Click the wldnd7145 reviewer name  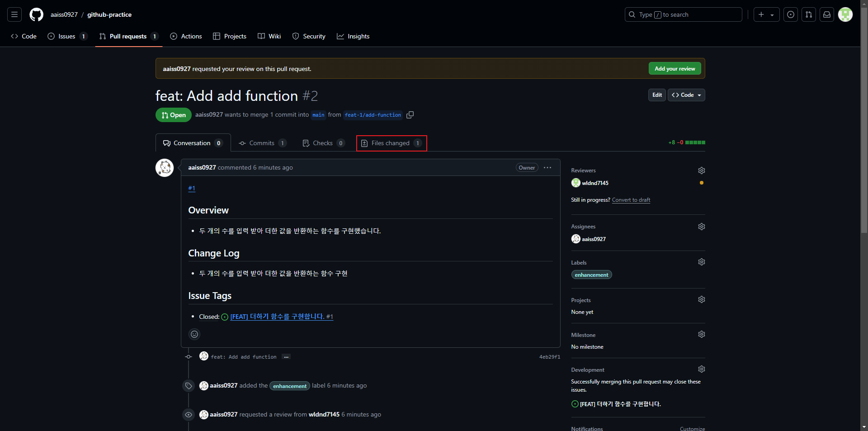tap(595, 183)
